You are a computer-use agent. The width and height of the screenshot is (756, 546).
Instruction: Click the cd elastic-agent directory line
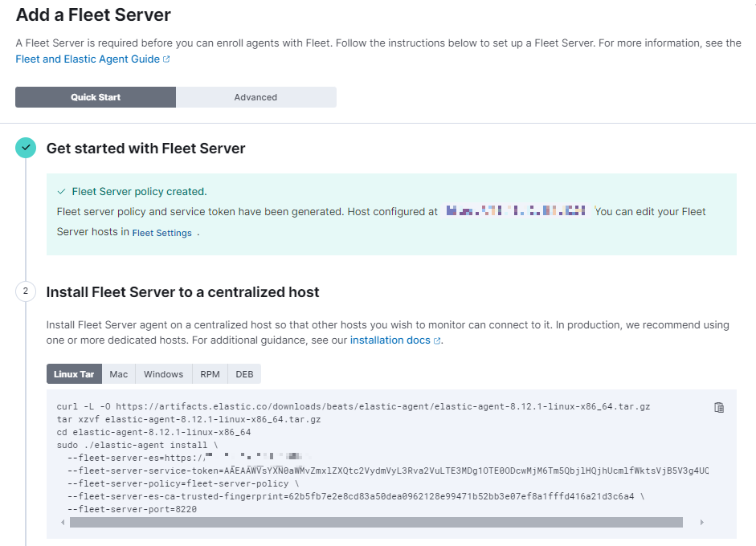tap(153, 432)
